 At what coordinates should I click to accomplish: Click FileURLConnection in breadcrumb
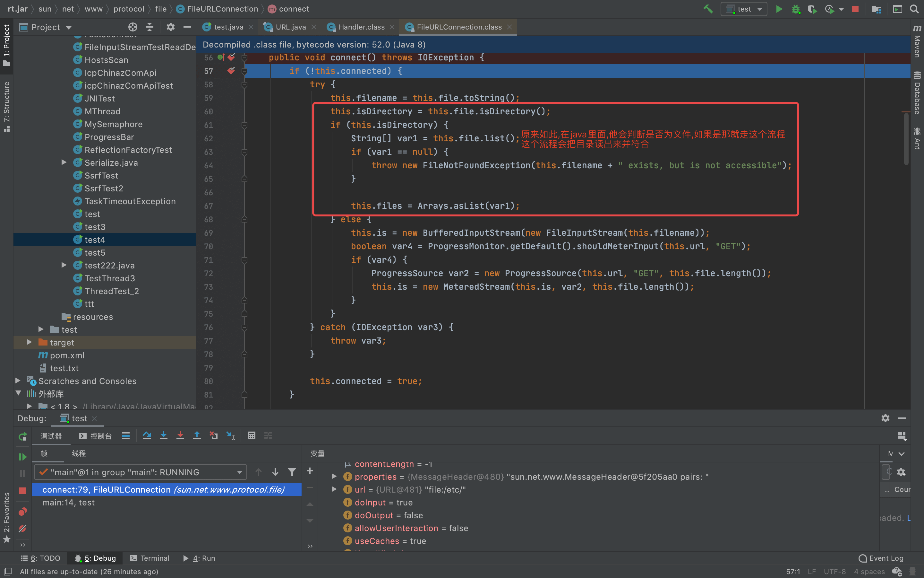[223, 9]
